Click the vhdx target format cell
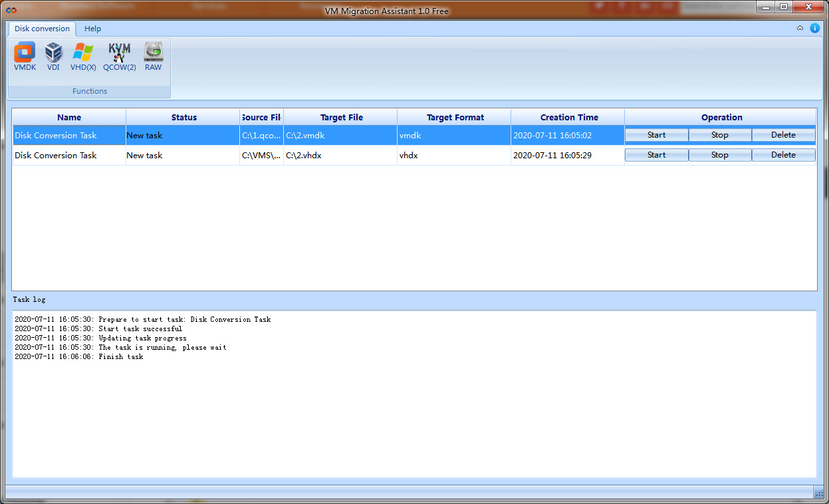 (454, 155)
